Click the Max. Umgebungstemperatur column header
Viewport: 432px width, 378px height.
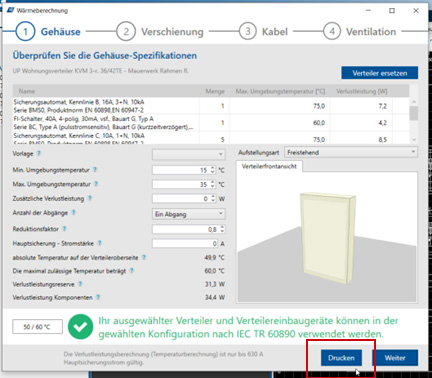coord(280,91)
